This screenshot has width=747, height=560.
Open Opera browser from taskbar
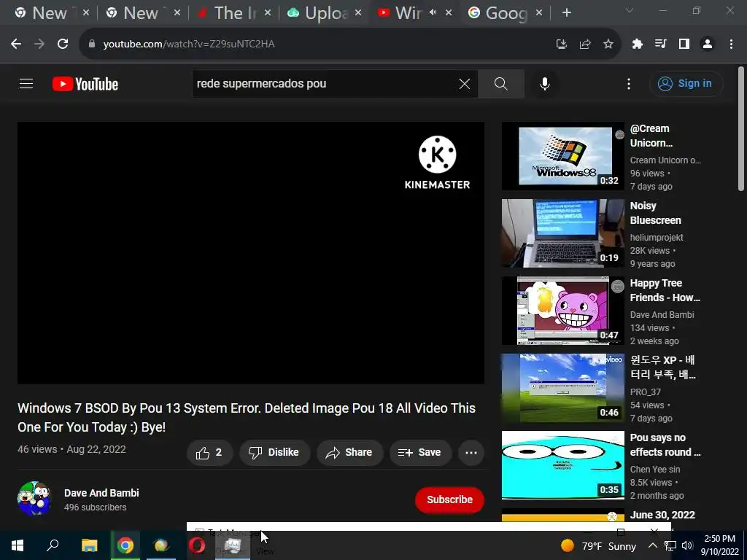(x=196, y=545)
